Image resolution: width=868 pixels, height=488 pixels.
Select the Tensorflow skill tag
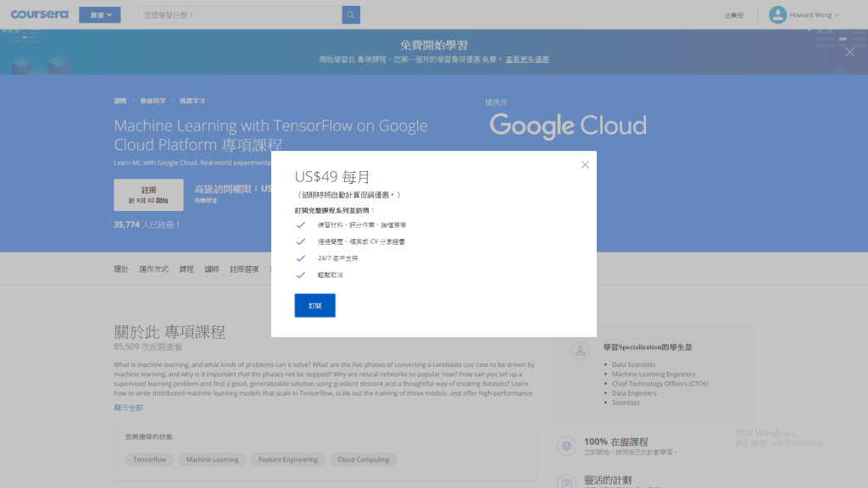(x=149, y=459)
